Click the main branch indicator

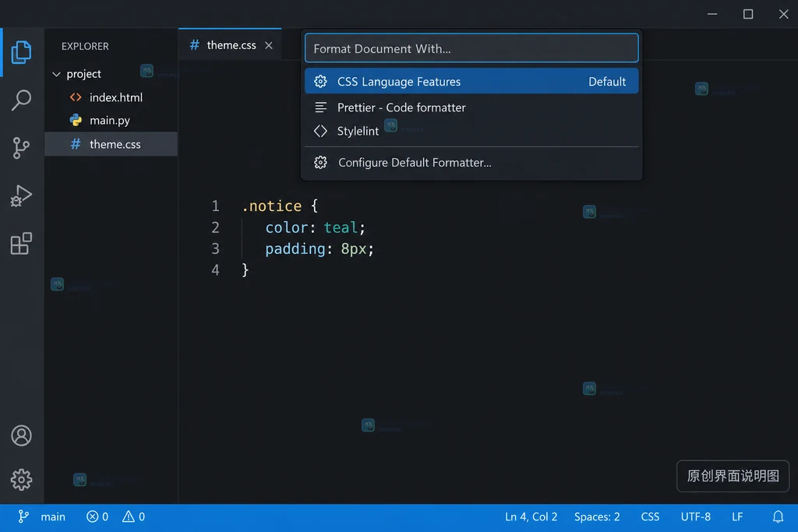tap(42, 516)
